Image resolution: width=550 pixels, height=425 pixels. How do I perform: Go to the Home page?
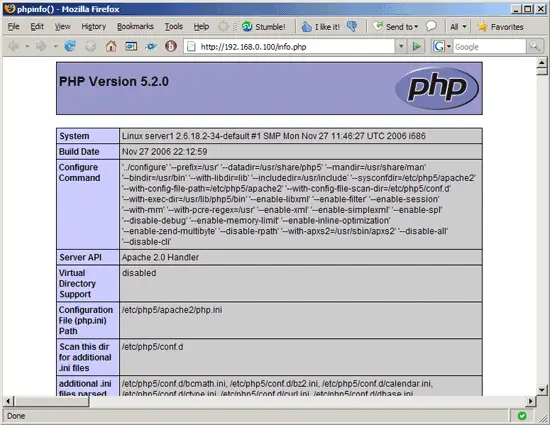111,46
